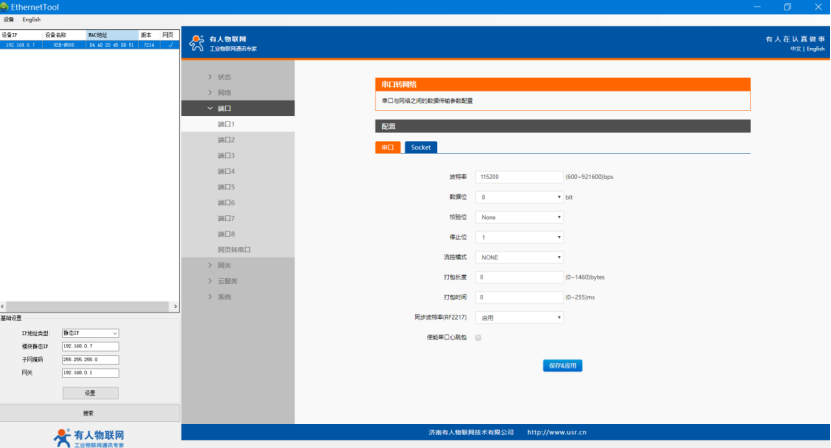Open the data bits dropdown
This screenshot has width=831, height=448.
click(520, 197)
